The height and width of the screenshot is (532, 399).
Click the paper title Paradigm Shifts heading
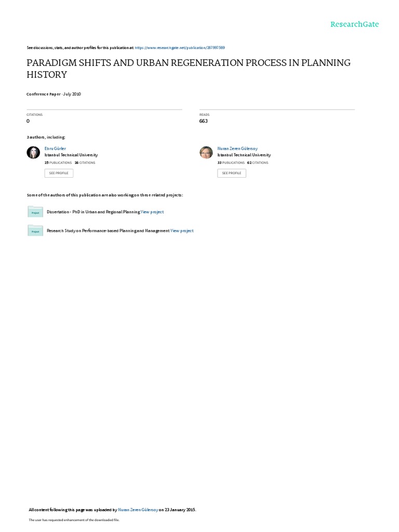pyautogui.click(x=189, y=69)
